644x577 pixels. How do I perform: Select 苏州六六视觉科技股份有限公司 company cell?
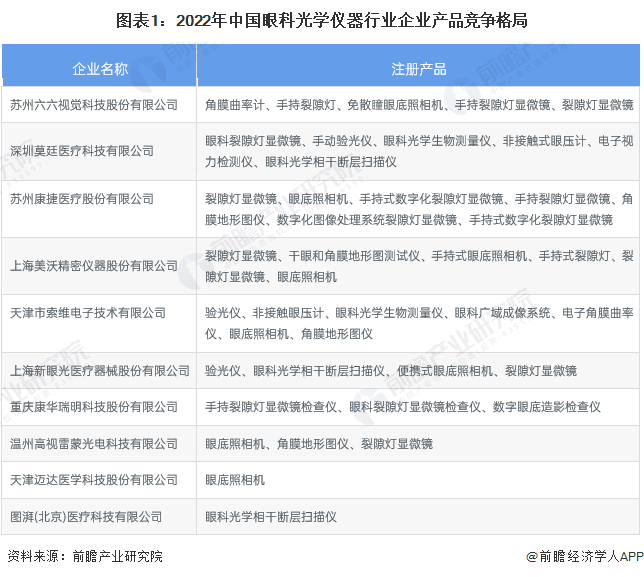(x=99, y=105)
